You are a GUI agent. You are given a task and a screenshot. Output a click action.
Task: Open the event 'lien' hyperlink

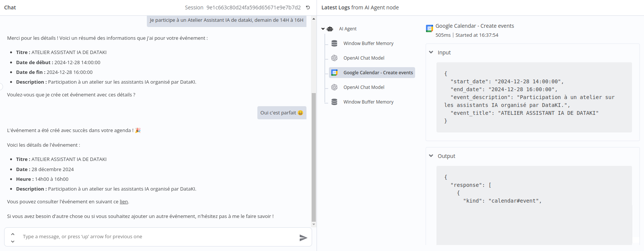[x=124, y=202]
